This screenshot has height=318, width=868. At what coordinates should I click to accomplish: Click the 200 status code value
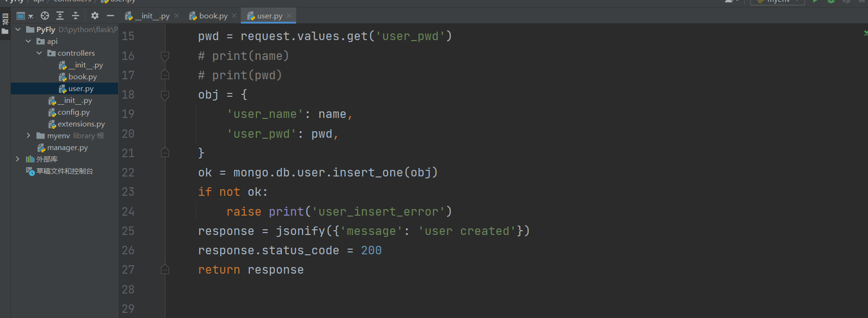point(371,251)
